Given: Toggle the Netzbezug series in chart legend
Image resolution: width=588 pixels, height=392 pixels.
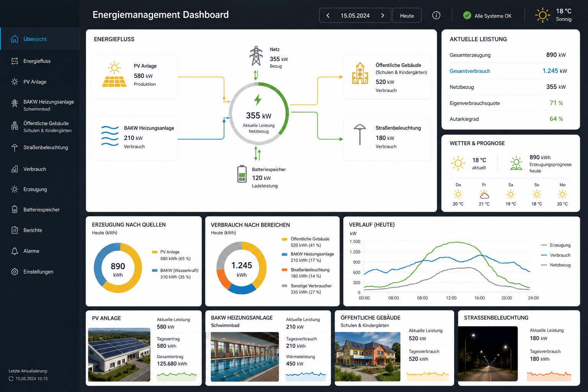Looking at the screenshot, I should (556, 265).
